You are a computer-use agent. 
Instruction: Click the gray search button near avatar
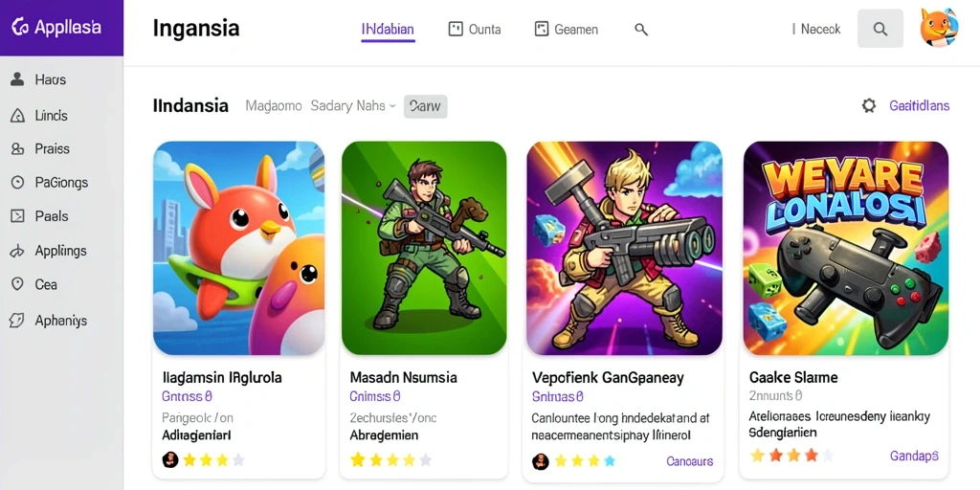pos(880,29)
